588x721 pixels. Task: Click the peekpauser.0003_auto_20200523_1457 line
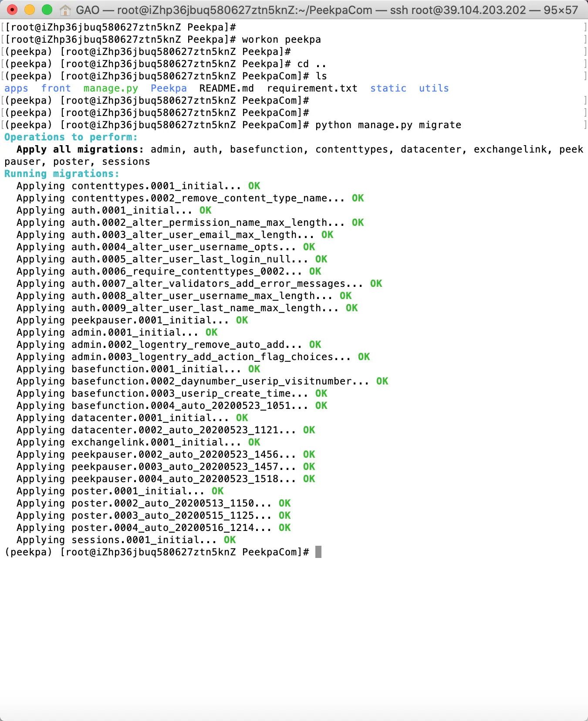pos(166,467)
